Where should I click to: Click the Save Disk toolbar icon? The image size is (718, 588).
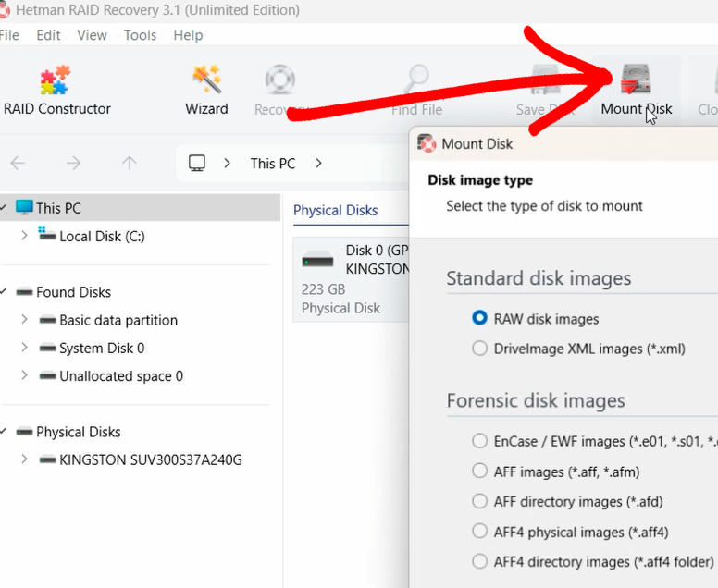pyautogui.click(x=545, y=79)
